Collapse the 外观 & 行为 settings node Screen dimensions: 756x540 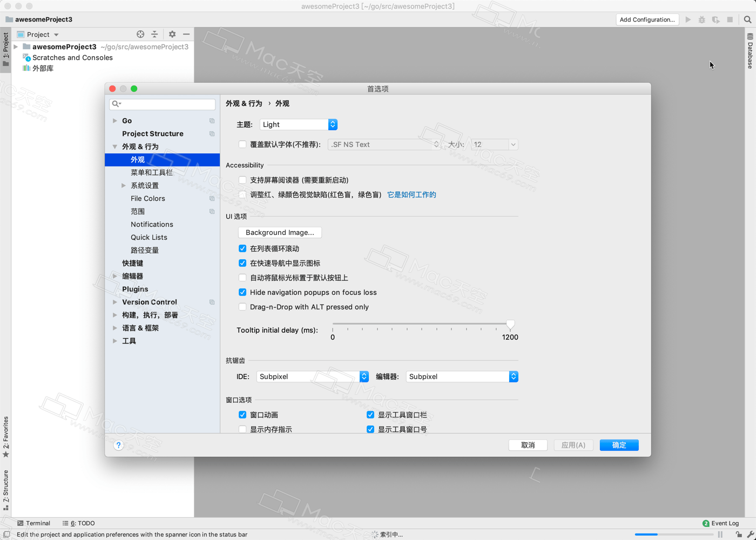click(x=114, y=147)
